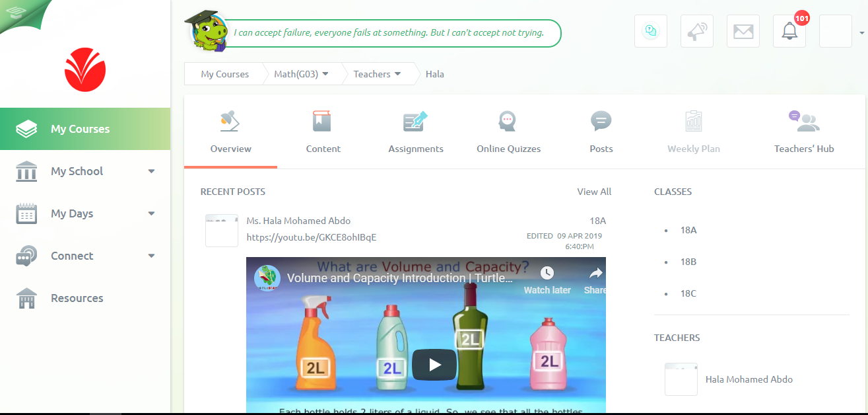Open the youtu.be/GKCE8ohIBqE link
Image resolution: width=868 pixels, height=415 pixels.
pos(312,237)
